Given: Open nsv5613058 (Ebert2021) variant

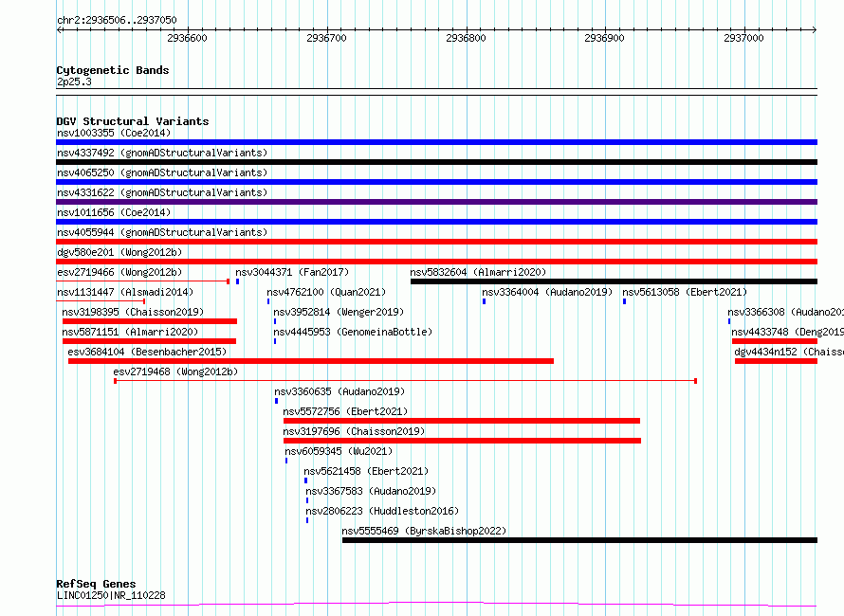Looking at the screenshot, I should point(685,292).
